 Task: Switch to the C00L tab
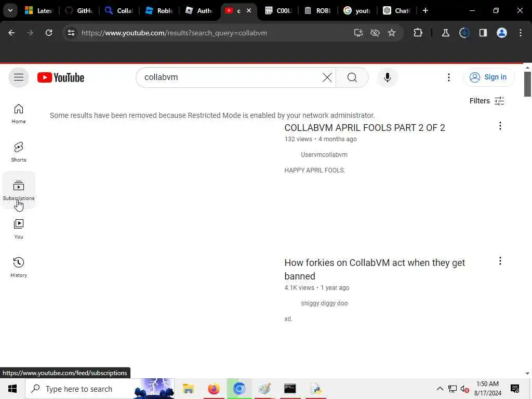coord(278,10)
